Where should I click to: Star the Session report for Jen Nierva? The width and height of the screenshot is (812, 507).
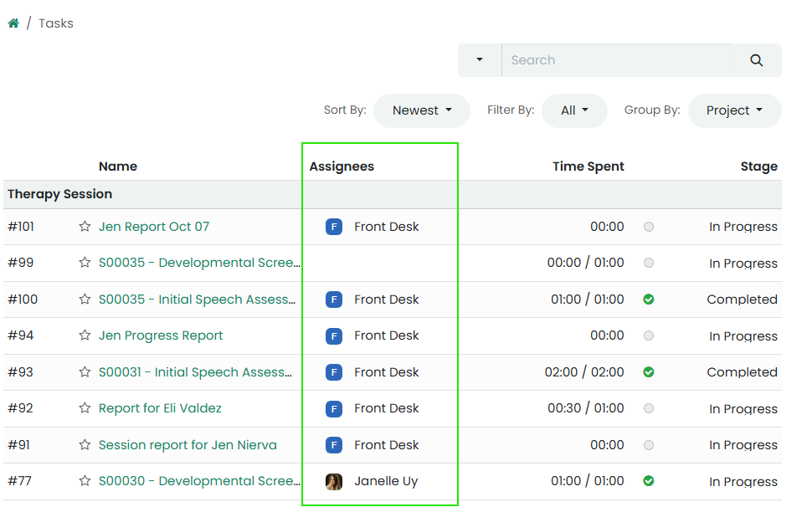click(85, 445)
